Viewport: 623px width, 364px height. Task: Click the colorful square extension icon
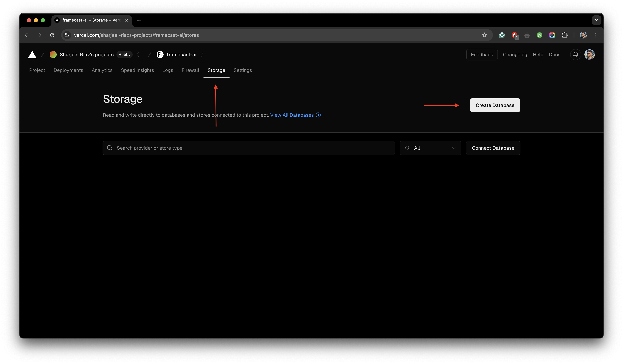point(552,35)
